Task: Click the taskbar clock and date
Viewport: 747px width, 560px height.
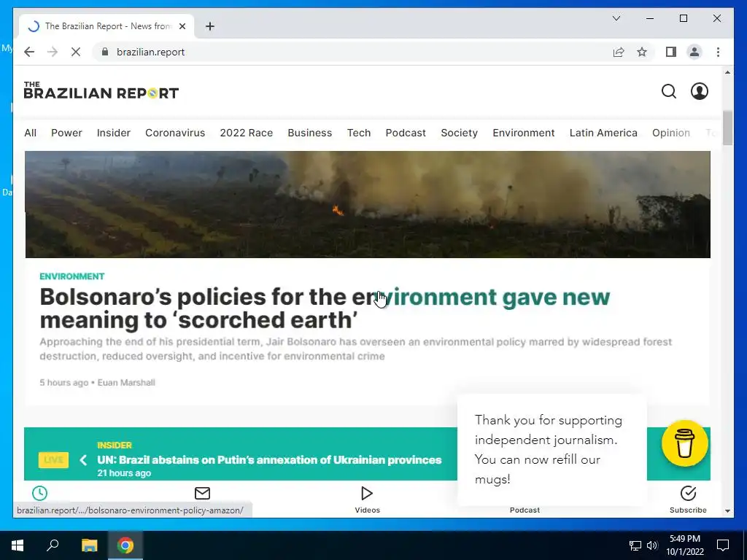Action: (684, 545)
